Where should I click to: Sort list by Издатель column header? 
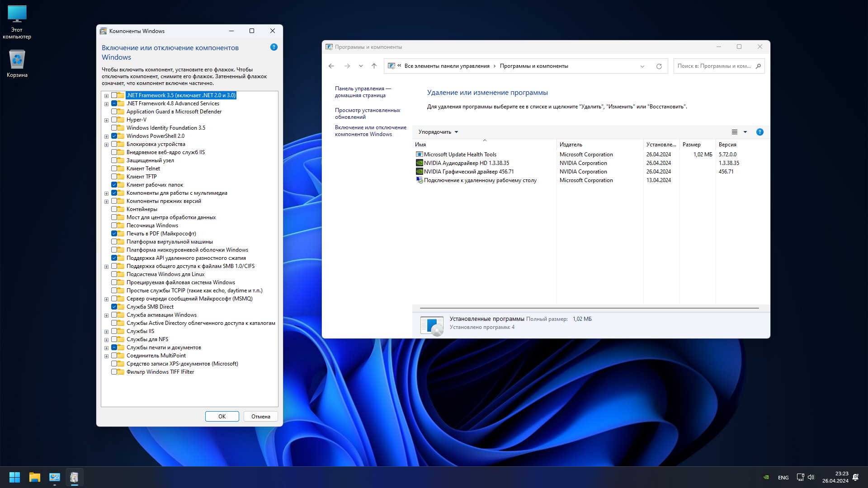pyautogui.click(x=571, y=145)
